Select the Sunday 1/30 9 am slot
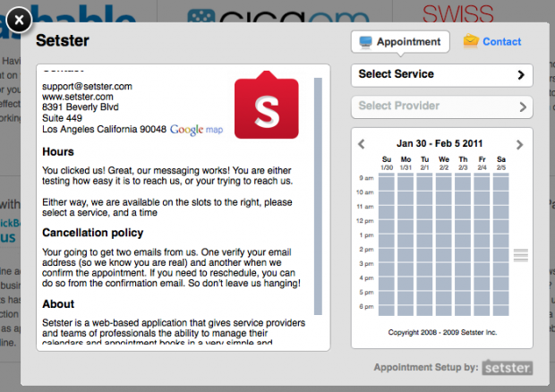The width and height of the screenshot is (555, 392). pos(386,183)
